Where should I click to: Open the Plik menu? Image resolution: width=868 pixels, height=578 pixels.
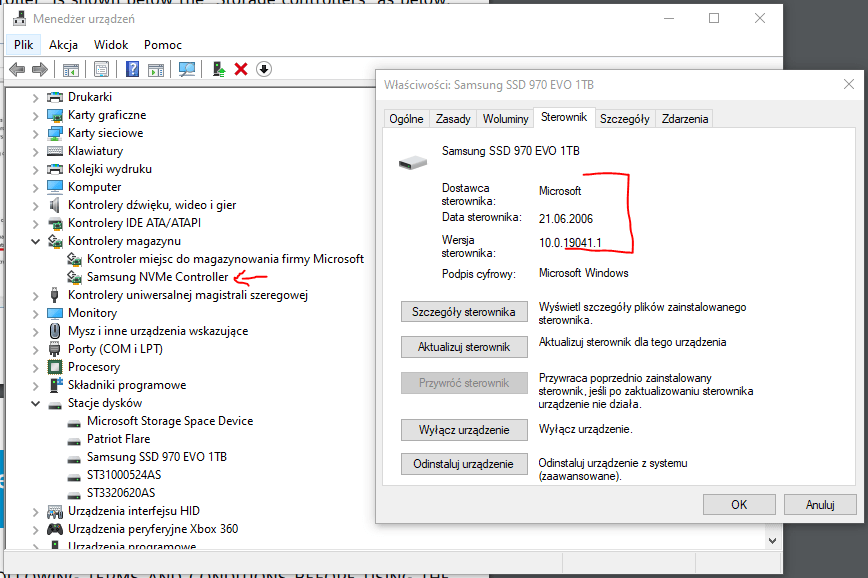coord(23,45)
